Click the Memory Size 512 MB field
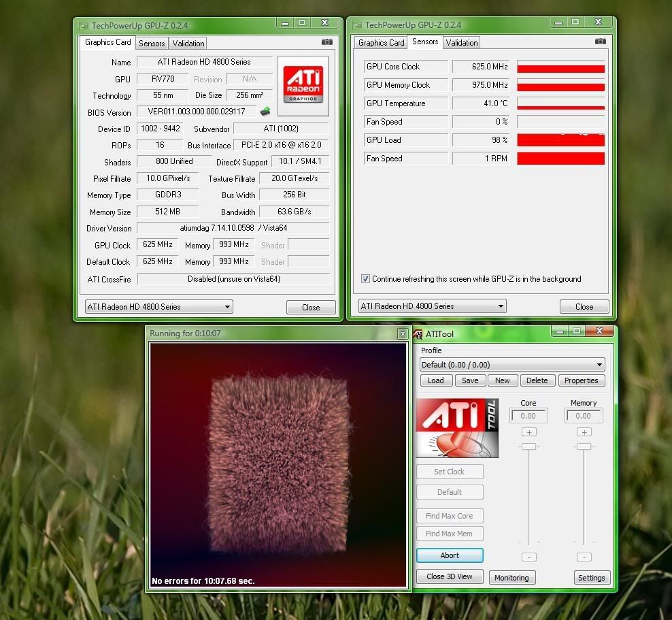The image size is (672, 620). pos(167,212)
